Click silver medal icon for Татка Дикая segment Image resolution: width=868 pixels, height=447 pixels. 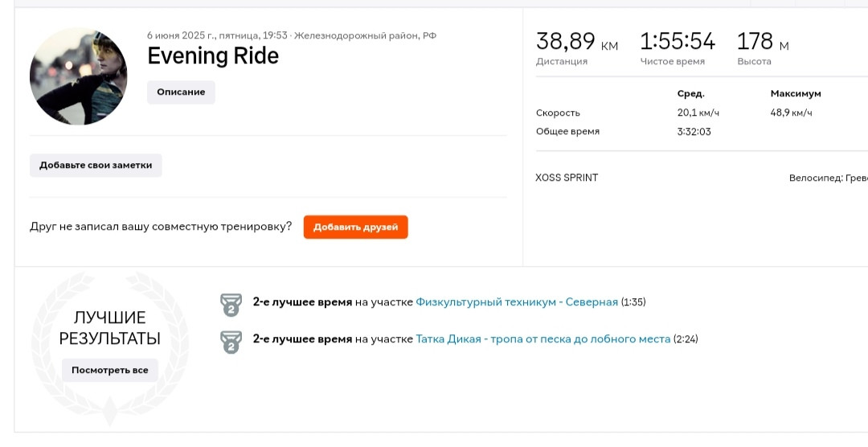pyautogui.click(x=231, y=342)
